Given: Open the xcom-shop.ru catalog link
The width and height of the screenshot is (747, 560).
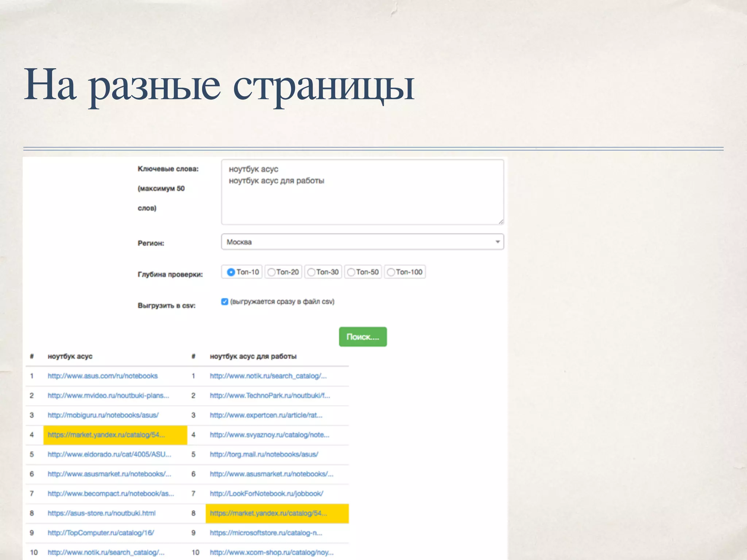Looking at the screenshot, I should pos(271,552).
